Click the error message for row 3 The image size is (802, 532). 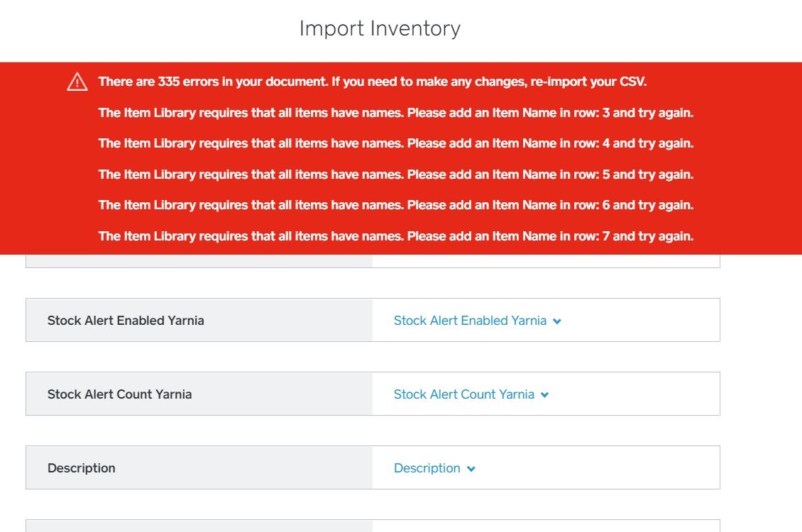point(395,113)
